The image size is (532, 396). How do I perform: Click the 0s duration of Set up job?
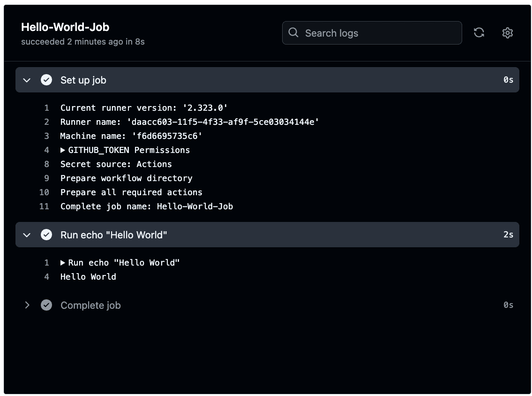tap(508, 80)
